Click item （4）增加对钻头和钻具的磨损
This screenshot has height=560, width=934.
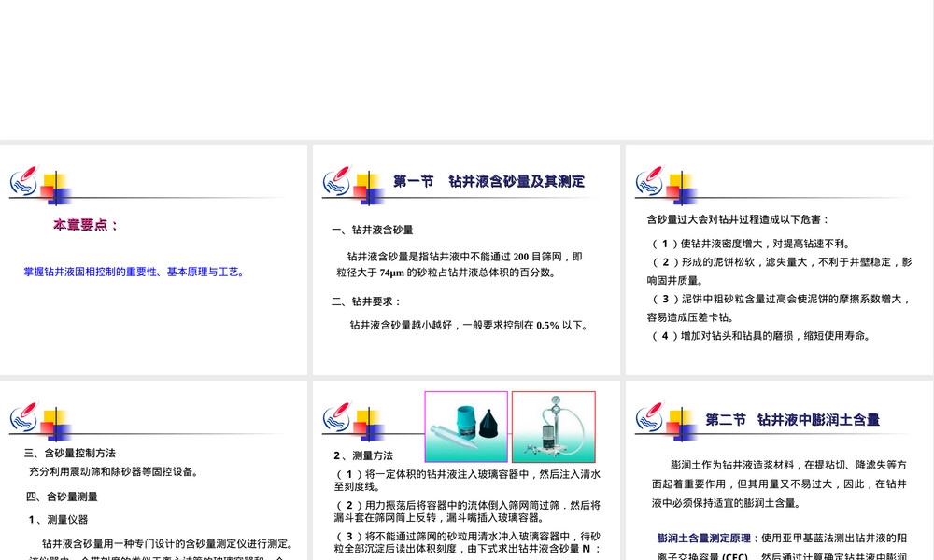[762, 336]
